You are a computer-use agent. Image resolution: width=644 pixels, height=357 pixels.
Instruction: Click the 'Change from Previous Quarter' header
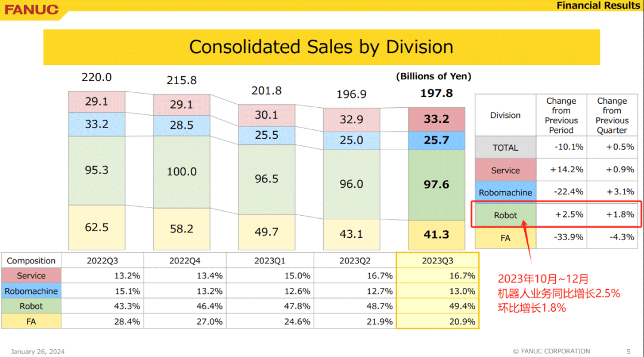click(x=612, y=115)
